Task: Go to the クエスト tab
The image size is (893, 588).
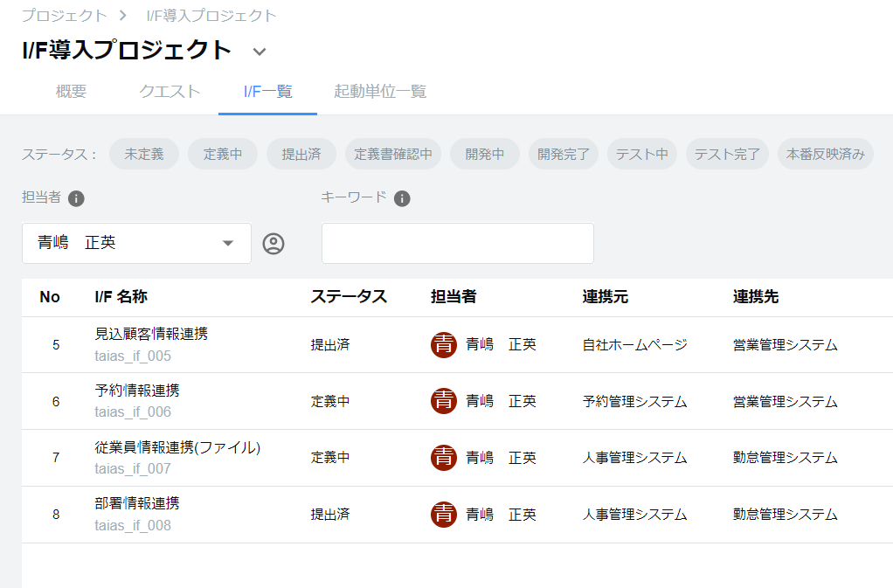Action: pos(170,92)
